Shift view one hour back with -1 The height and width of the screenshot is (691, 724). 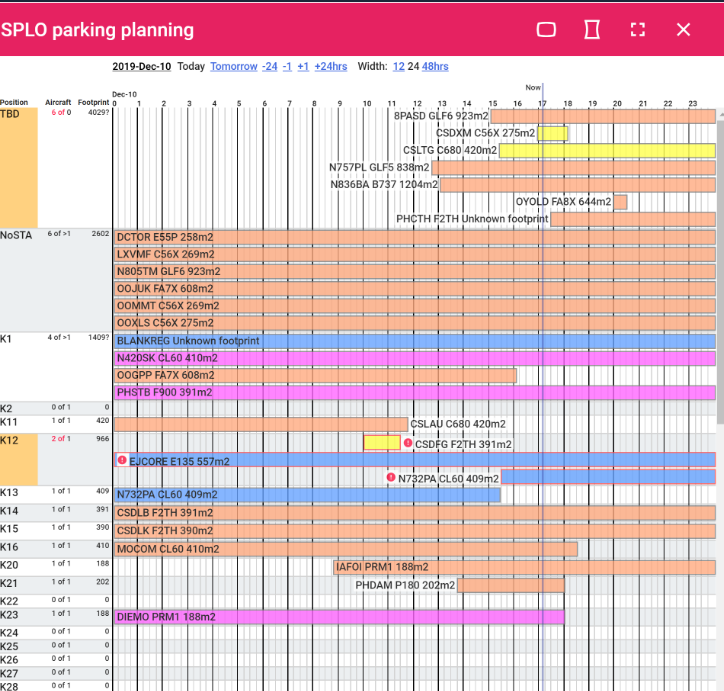click(x=287, y=66)
